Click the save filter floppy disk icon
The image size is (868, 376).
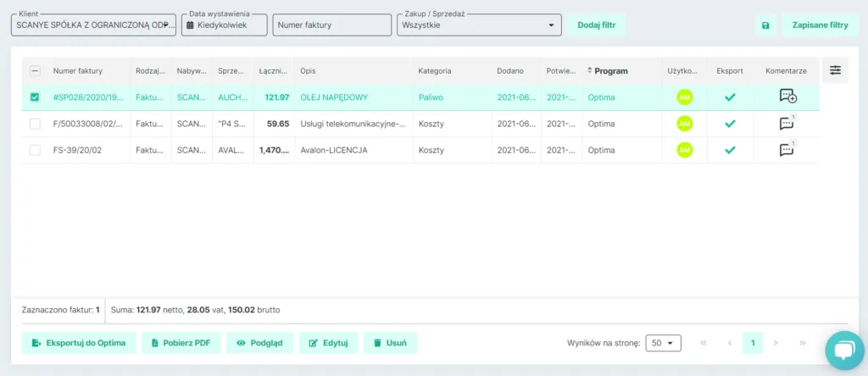point(765,25)
